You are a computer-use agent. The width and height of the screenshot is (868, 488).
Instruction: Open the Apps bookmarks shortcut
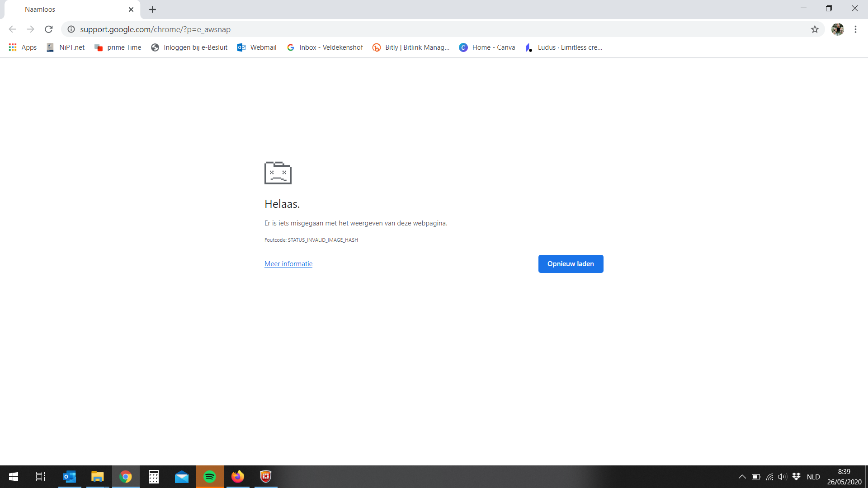tap(23, 47)
